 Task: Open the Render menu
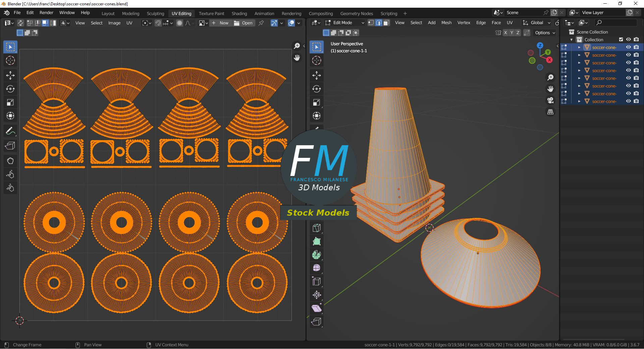tap(46, 12)
